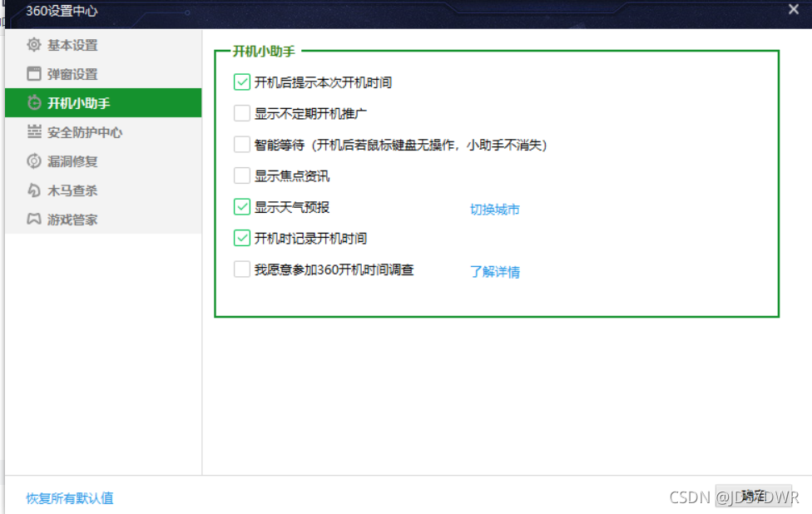Click the repair icon beside 漏洞修复
Viewport: 812px width, 514px height.
33,161
